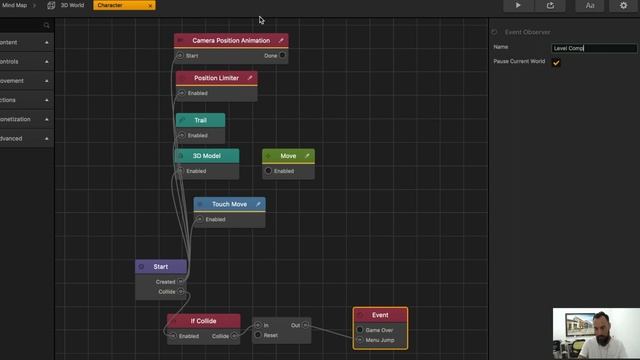Screen dimensions: 640x360
Task: Select the Trail node header
Action: tap(200, 120)
